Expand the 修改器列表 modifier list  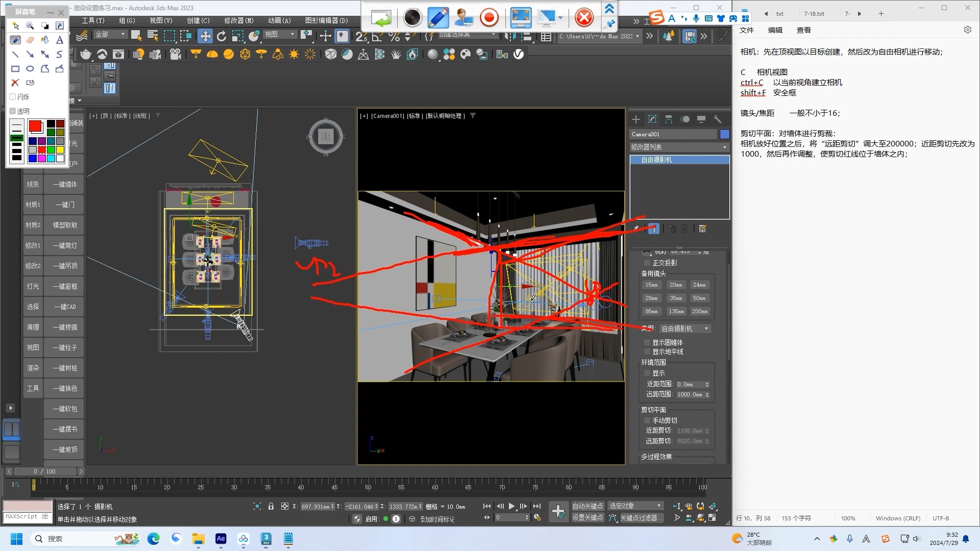point(679,147)
